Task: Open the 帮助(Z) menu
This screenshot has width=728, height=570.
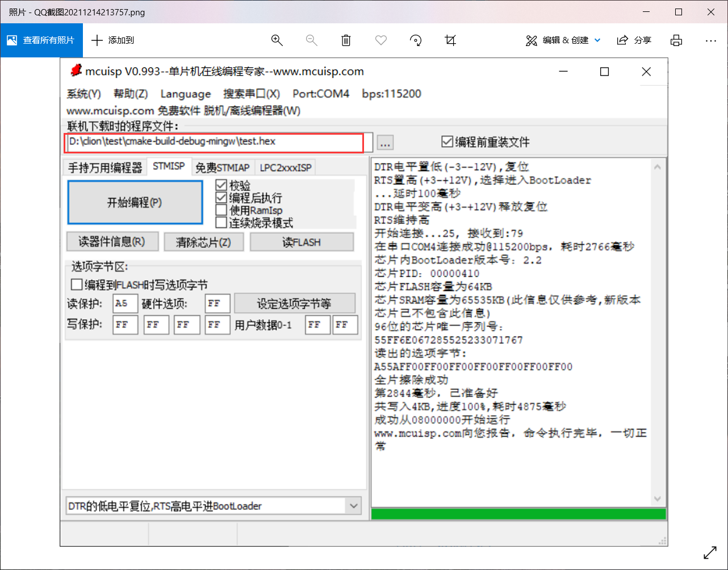Action: (131, 94)
